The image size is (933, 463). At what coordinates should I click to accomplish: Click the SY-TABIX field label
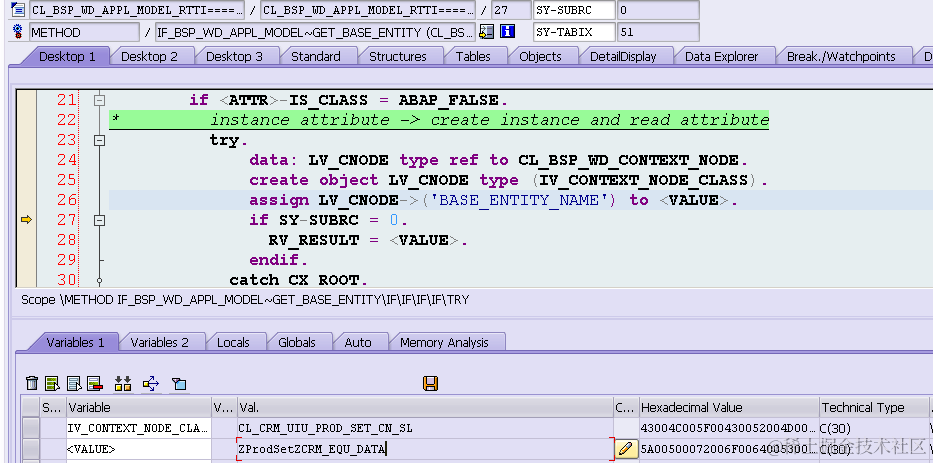coord(574,32)
